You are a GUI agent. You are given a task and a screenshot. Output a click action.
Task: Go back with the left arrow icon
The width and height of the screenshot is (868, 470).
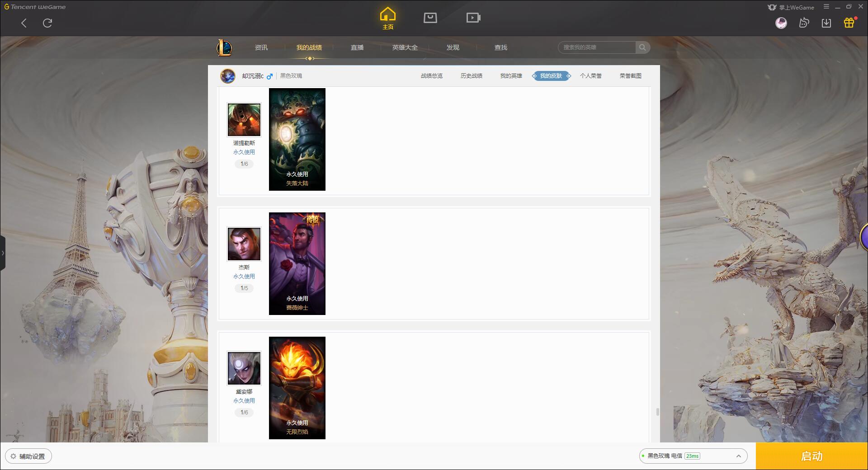(x=24, y=23)
